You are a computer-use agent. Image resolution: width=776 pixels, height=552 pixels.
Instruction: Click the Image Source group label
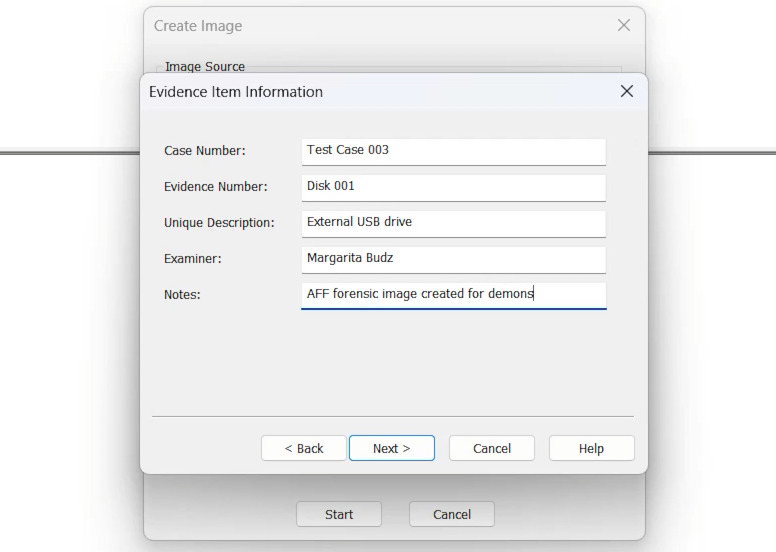point(205,66)
